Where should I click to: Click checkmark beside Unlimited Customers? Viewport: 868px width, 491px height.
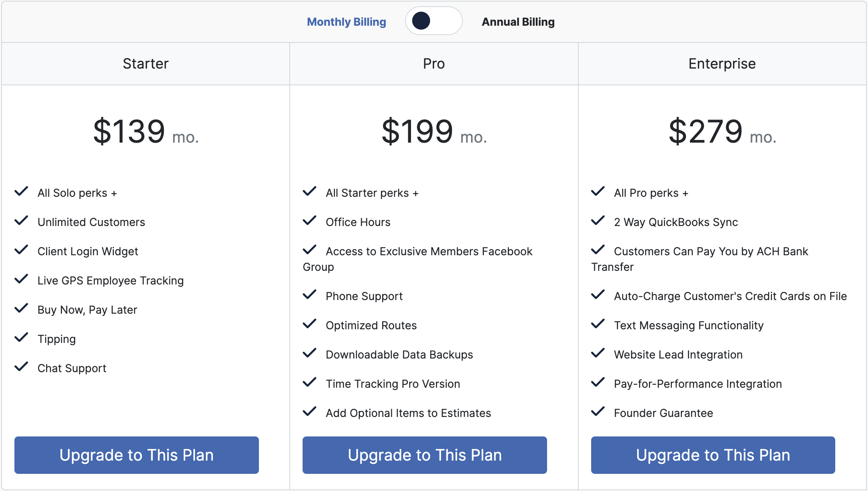click(x=21, y=221)
